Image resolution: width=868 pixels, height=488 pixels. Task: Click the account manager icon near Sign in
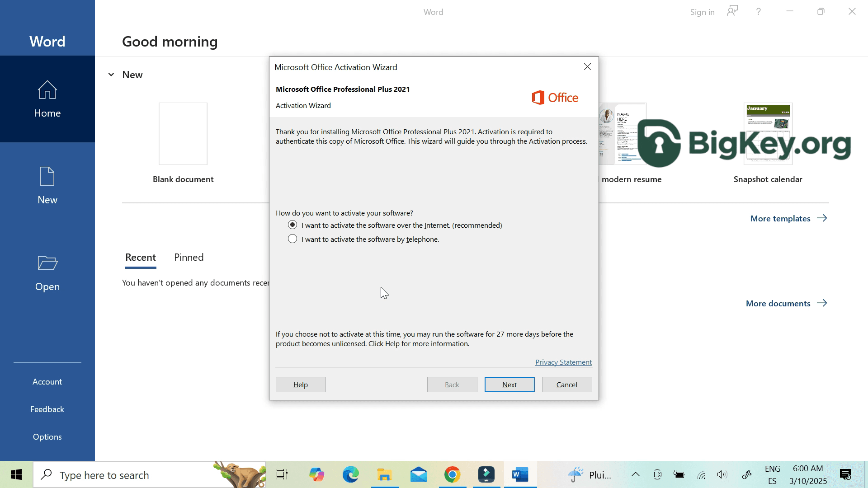732,11
